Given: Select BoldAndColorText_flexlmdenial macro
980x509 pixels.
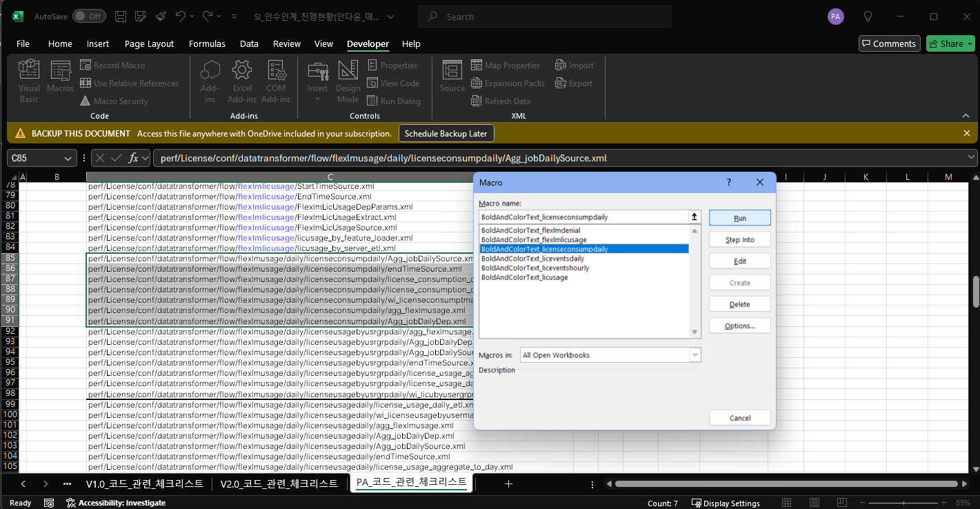Looking at the screenshot, I should pyautogui.click(x=583, y=230).
